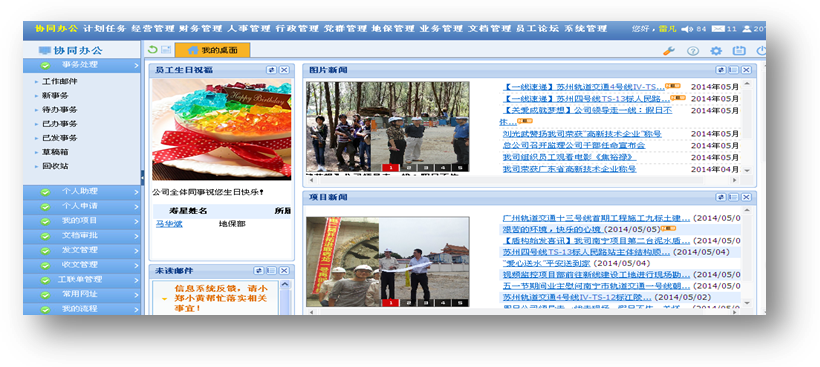Click the 项目新闻 horizontal scrollbar right arrow

(735, 312)
